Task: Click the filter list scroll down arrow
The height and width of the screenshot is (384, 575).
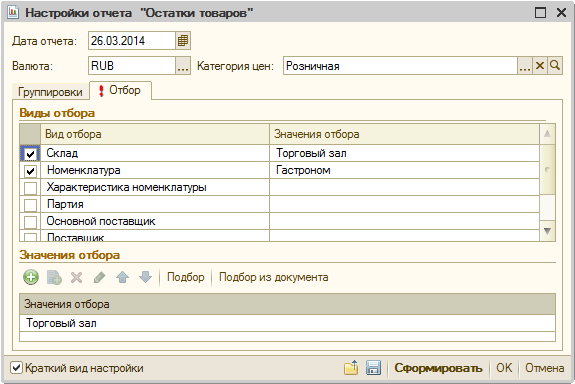Action: coord(547,231)
